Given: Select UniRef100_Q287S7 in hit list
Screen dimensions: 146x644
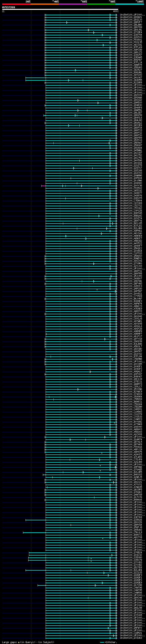Looking at the screenshot, I should pyautogui.click(x=131, y=168).
